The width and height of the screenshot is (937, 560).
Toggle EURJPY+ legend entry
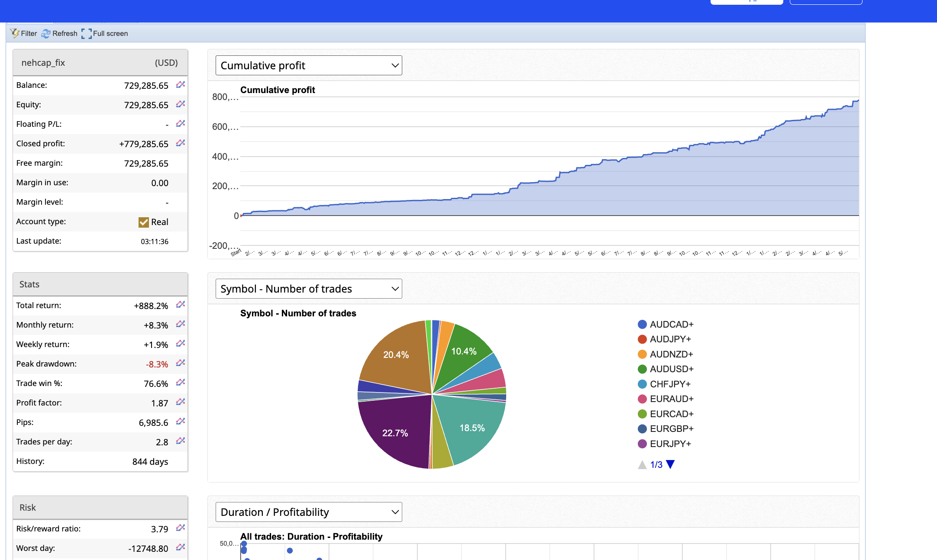(x=670, y=444)
